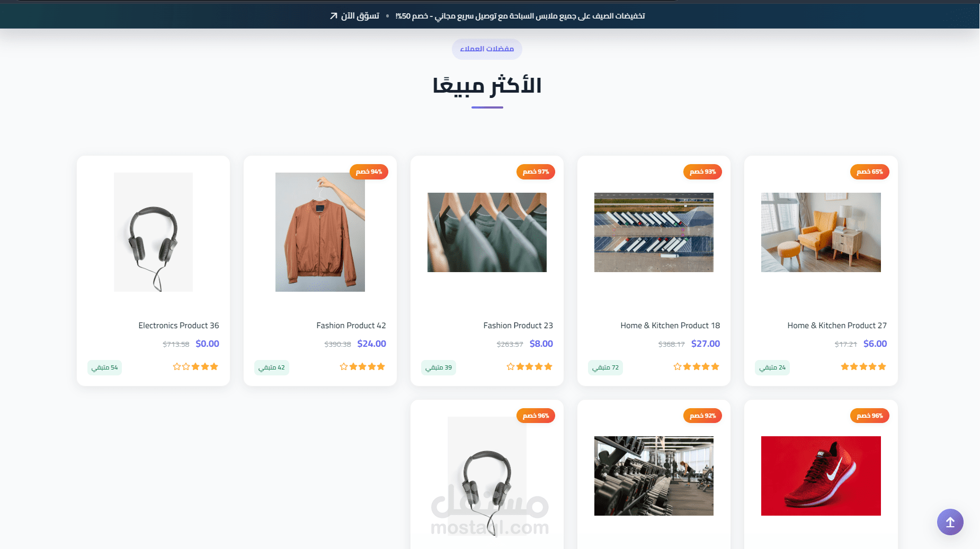This screenshot has width=980, height=549.
Task: Click the $24.00 price on Fashion Product 42
Action: tap(372, 344)
